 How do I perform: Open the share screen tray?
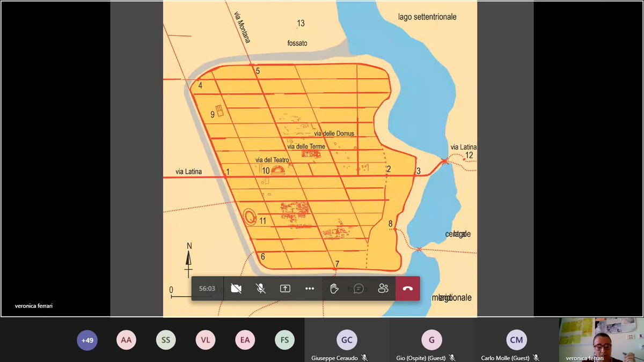pos(285,289)
